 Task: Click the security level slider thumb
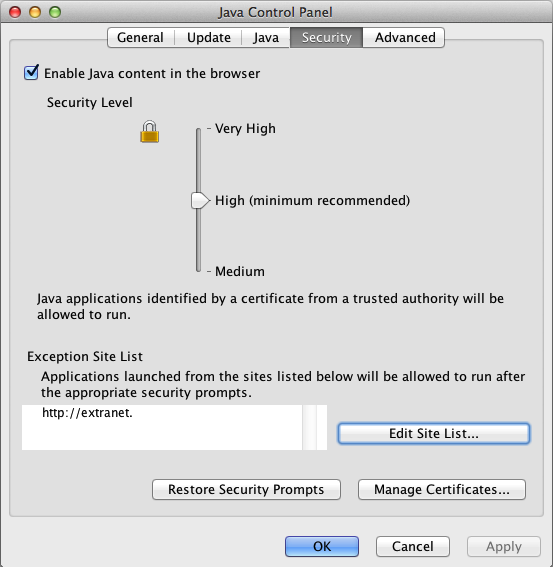(200, 200)
